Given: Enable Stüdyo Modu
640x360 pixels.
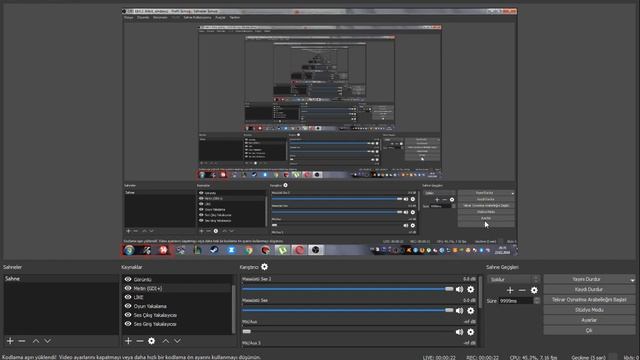Looking at the screenshot, I should pyautogui.click(x=589, y=310).
